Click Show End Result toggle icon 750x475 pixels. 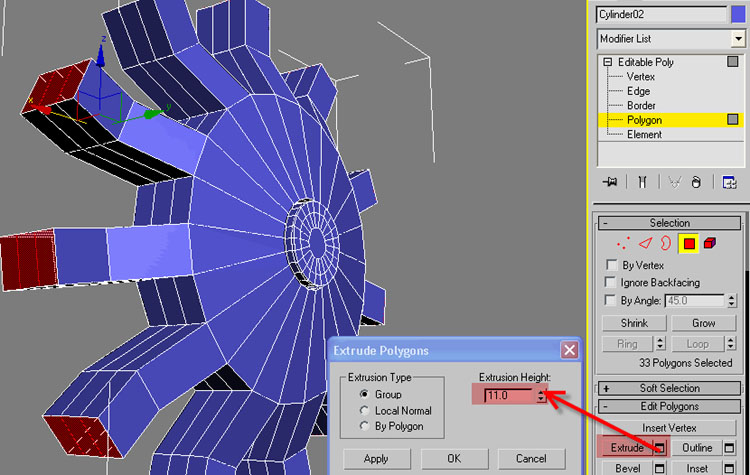point(643,182)
